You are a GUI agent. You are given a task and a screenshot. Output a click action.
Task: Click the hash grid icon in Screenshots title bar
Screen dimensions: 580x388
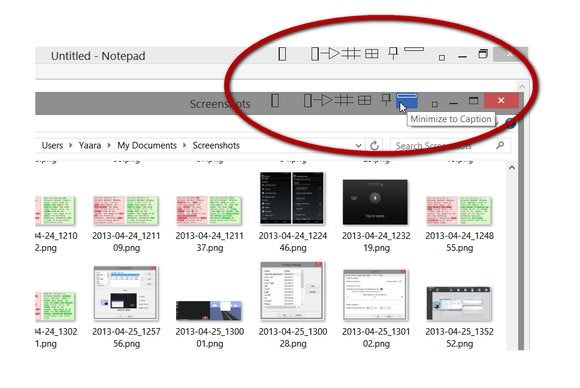pyautogui.click(x=344, y=100)
